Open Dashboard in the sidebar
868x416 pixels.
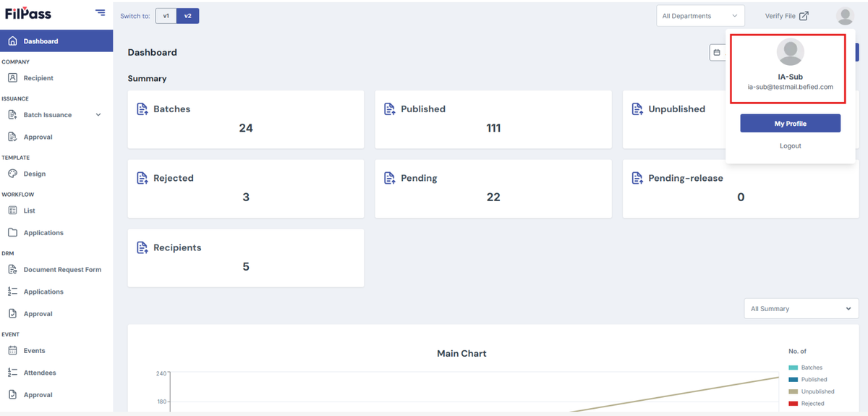point(56,41)
